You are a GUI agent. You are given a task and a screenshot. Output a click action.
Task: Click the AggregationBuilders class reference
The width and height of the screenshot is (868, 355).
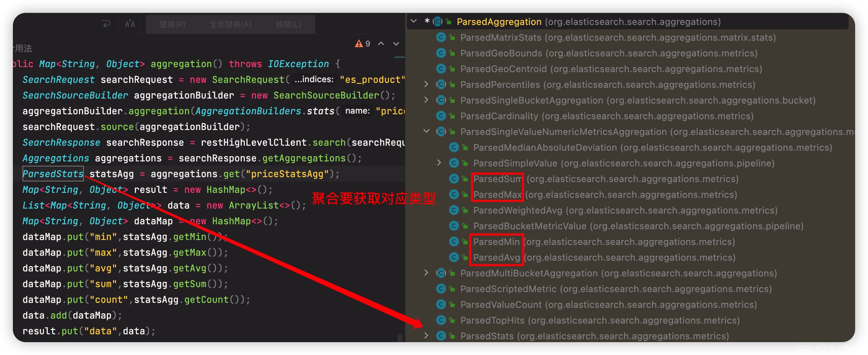pos(248,111)
